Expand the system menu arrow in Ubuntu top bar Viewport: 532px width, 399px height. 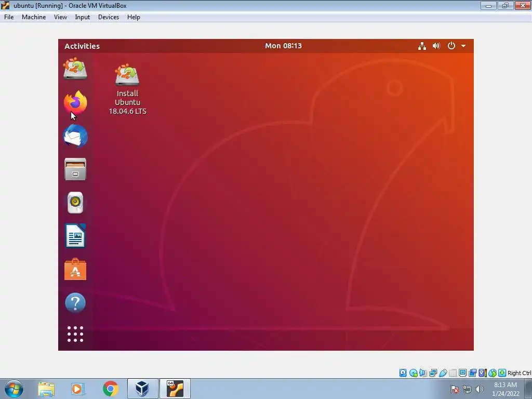tap(463, 46)
